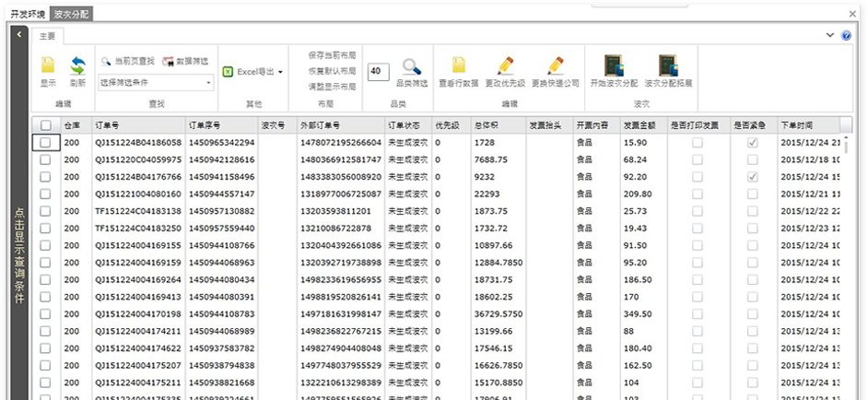Click the 发票金额 column header
This screenshot has width=868, height=400.
click(x=643, y=125)
